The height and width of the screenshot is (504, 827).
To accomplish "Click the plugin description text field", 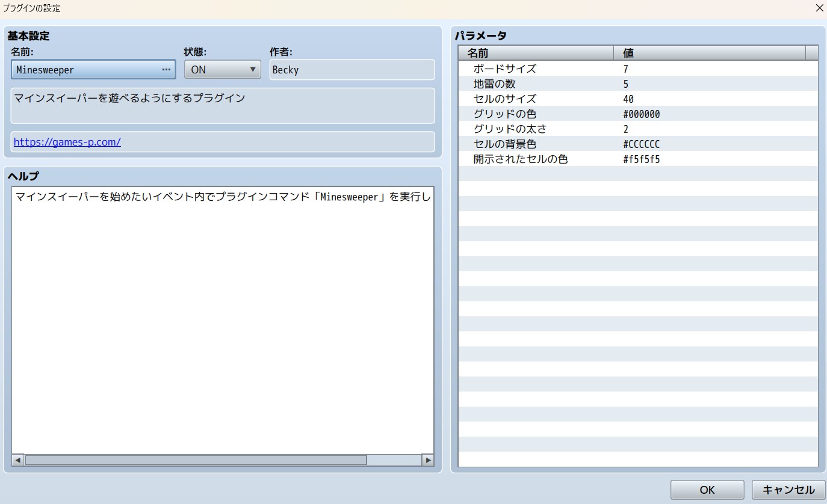I will click(x=223, y=105).
